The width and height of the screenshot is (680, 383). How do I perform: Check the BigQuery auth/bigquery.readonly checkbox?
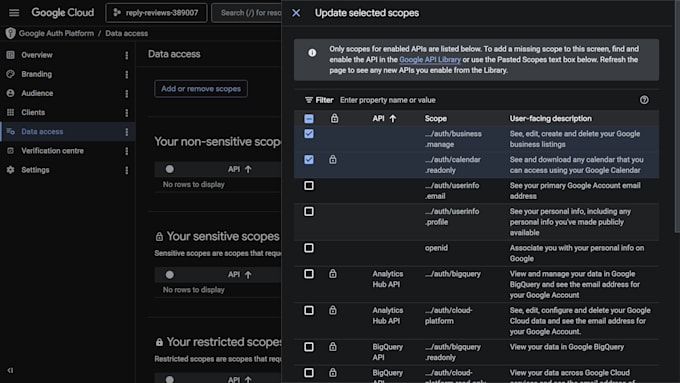click(309, 347)
